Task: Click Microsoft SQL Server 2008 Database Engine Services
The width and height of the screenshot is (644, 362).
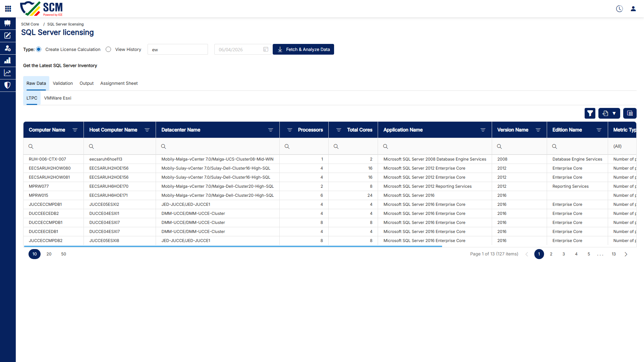Action: coord(435,159)
